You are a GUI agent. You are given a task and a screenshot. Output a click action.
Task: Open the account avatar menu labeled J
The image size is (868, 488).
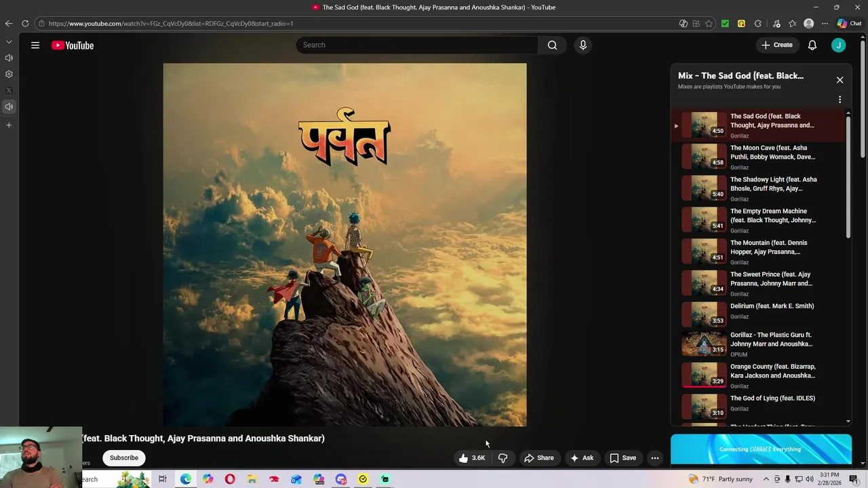click(x=839, y=45)
